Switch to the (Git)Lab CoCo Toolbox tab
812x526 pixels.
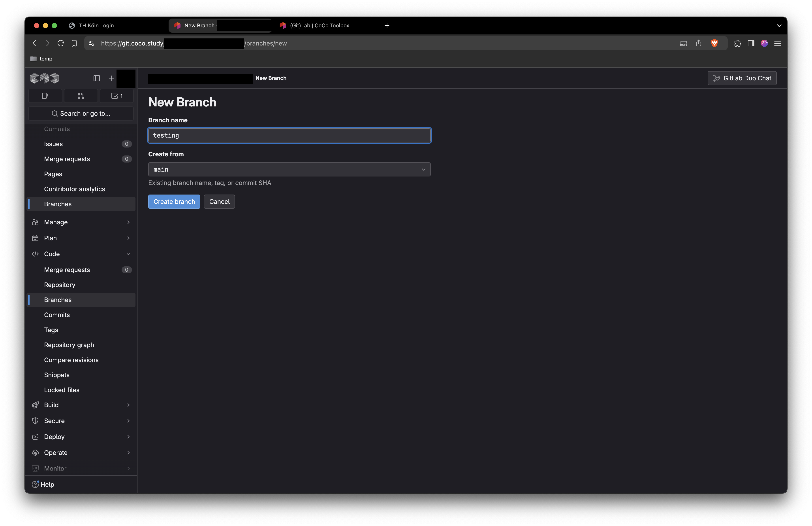pos(326,26)
